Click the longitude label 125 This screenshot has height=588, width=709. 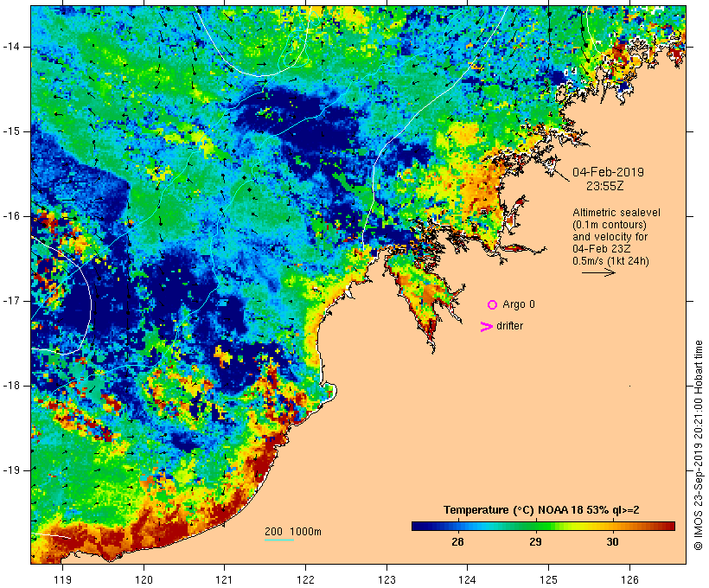click(x=548, y=579)
